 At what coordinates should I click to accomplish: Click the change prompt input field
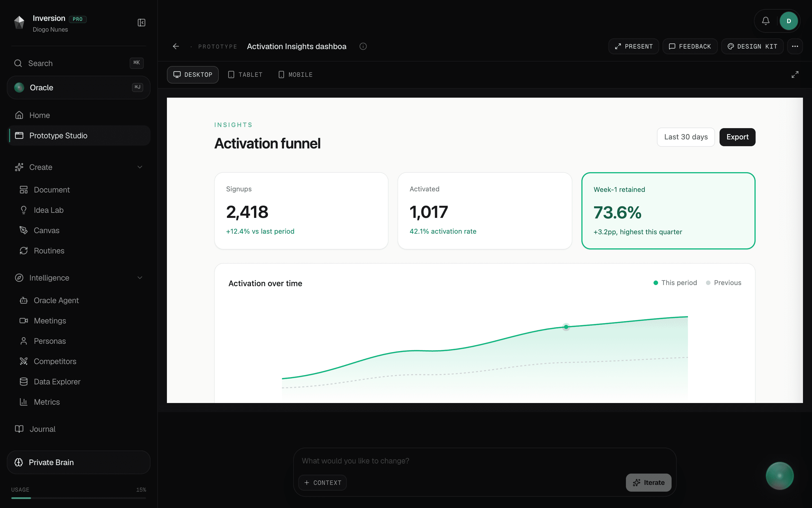(484, 461)
